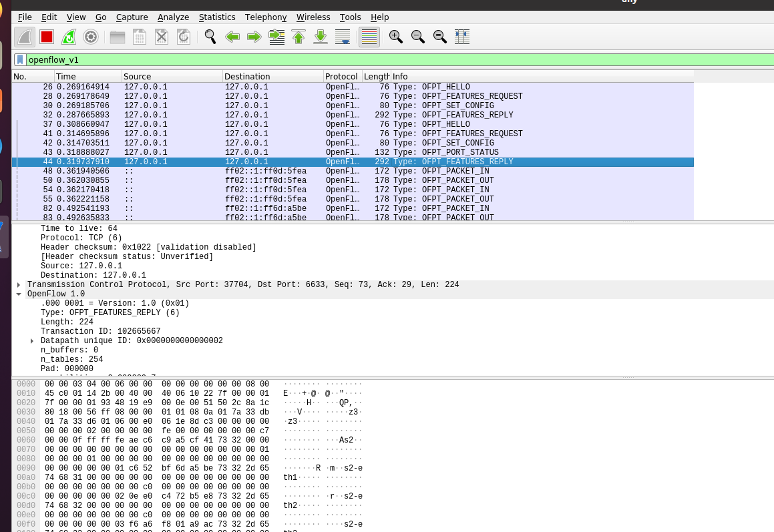Select the Header checksum: 0x1022 line
Image resolution: width=774 pixels, height=532 pixels.
pos(148,247)
